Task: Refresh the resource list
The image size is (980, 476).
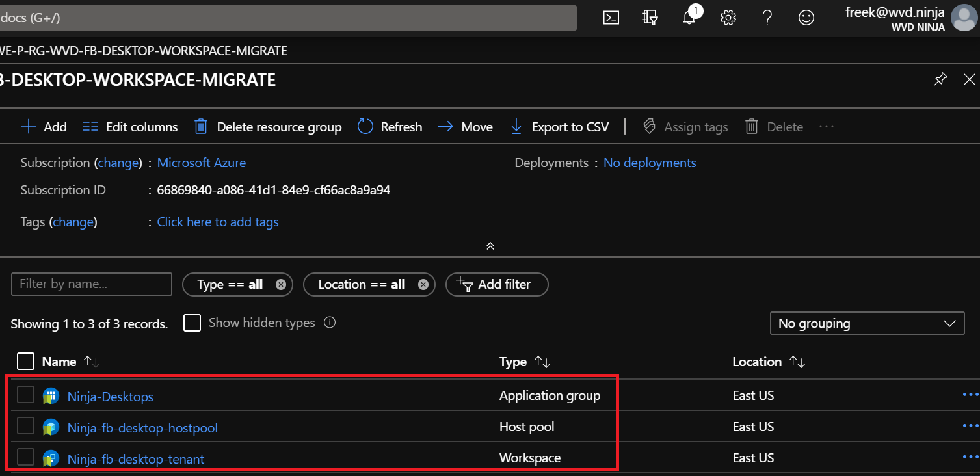Action: pos(390,127)
